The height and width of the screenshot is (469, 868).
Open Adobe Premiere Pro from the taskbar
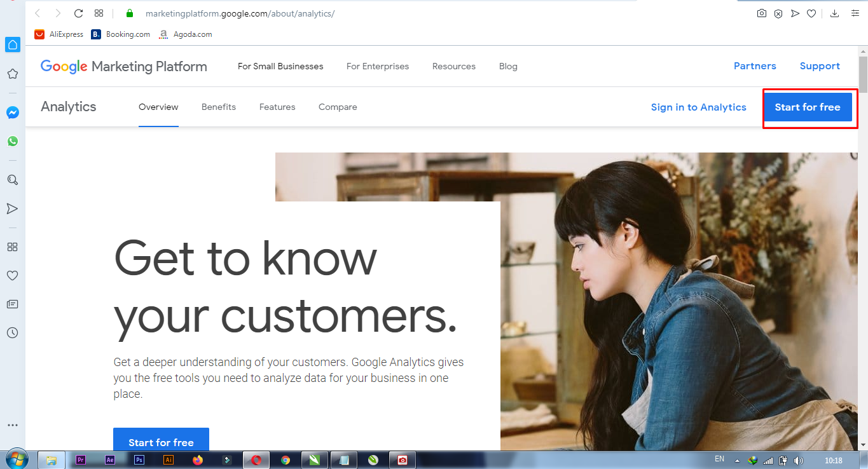81,460
